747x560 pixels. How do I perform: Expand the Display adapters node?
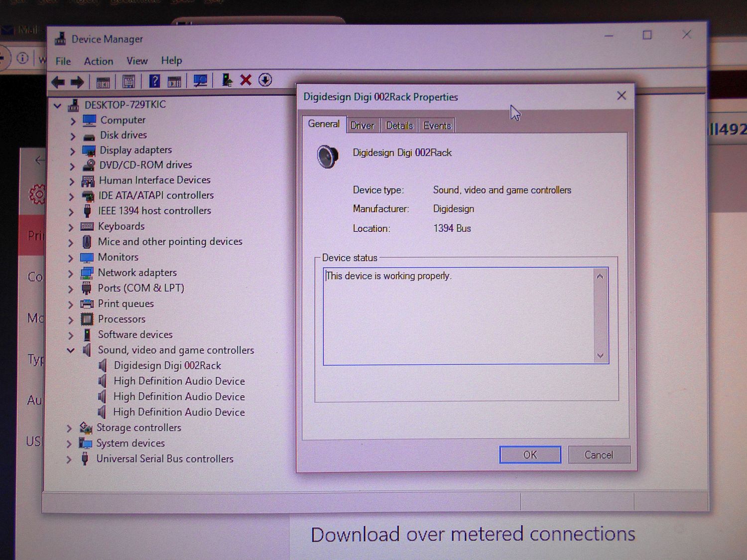coord(73,151)
